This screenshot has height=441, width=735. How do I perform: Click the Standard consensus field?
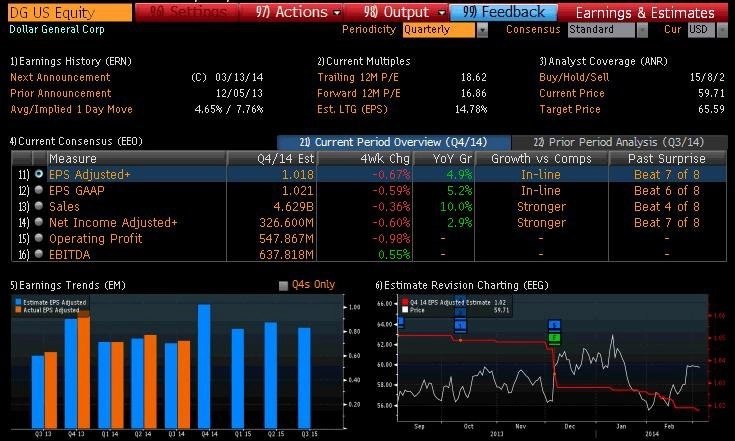pos(602,30)
